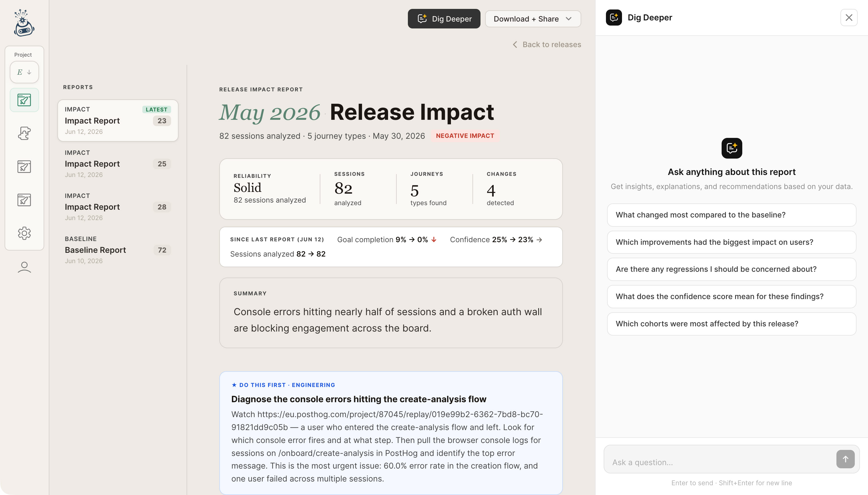Open the puzzle piece integrations icon

click(24, 133)
